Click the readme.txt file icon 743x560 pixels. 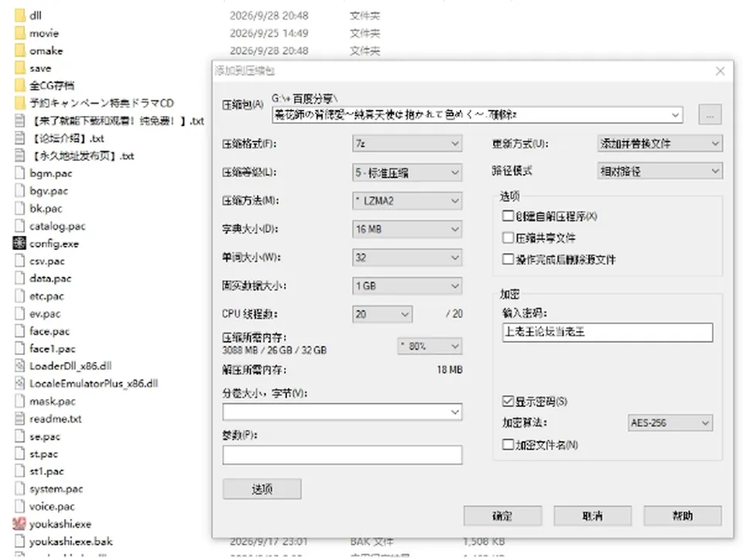pyautogui.click(x=20, y=418)
